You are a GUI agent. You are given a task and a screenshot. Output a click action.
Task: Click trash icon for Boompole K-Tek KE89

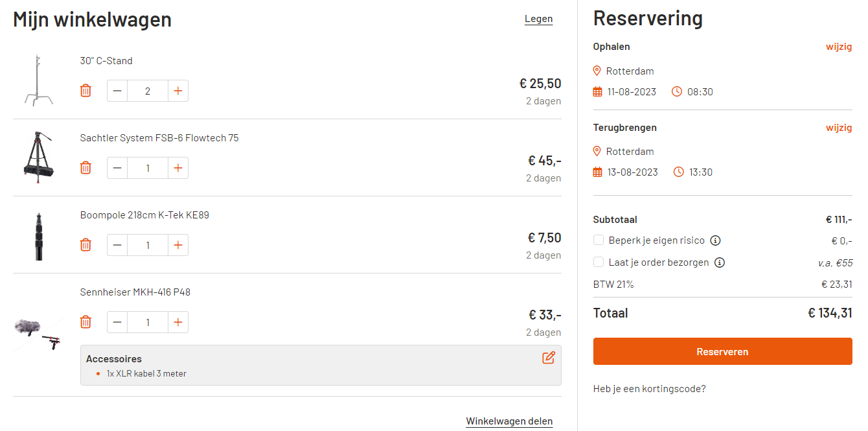coord(86,245)
